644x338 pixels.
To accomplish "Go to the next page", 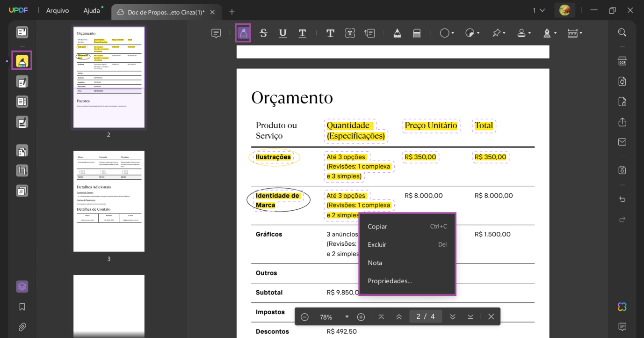I will [x=453, y=317].
